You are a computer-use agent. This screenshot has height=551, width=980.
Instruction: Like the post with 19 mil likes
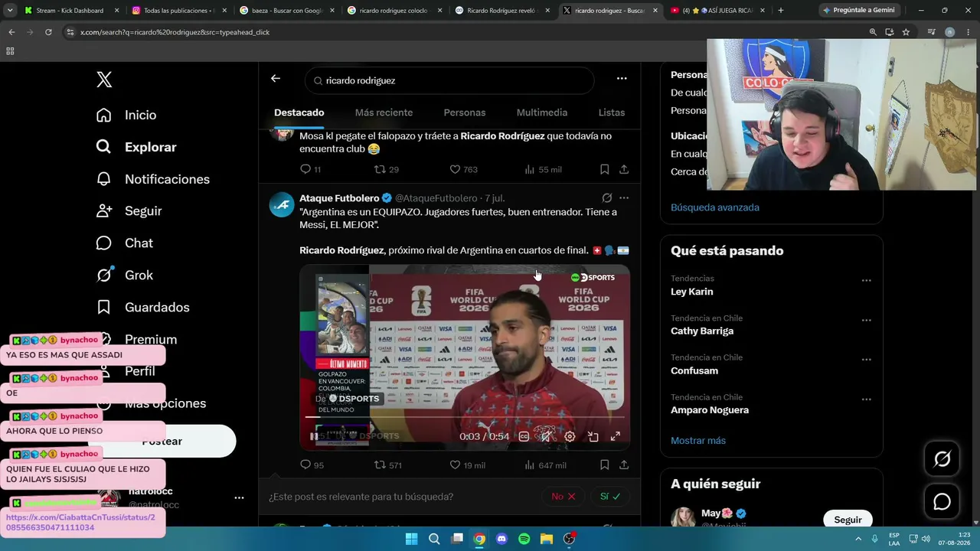pyautogui.click(x=467, y=465)
